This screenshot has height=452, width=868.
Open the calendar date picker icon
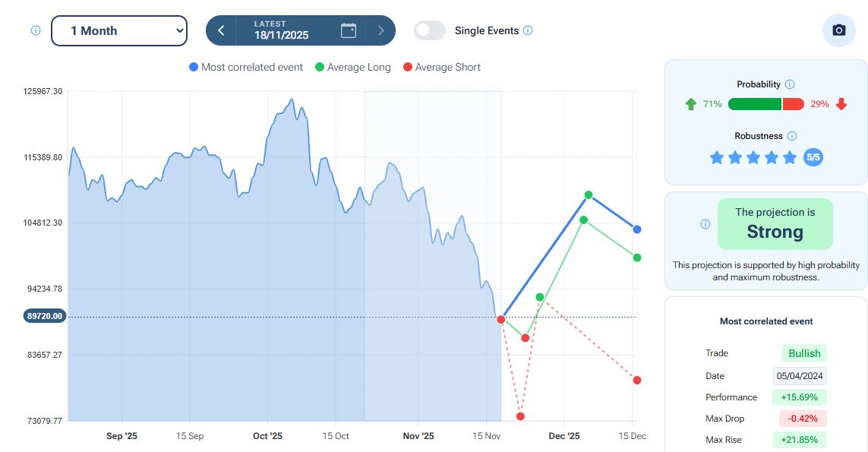coord(349,30)
